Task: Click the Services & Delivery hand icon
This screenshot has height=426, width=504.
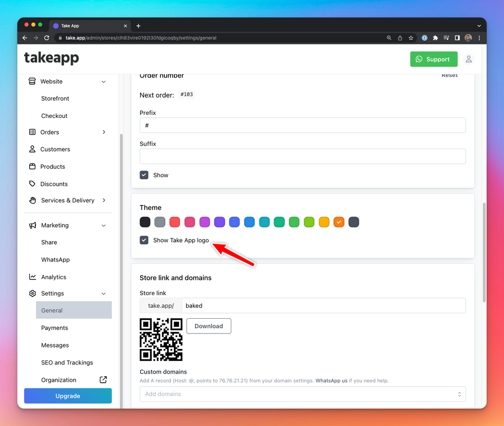Action: (x=32, y=200)
